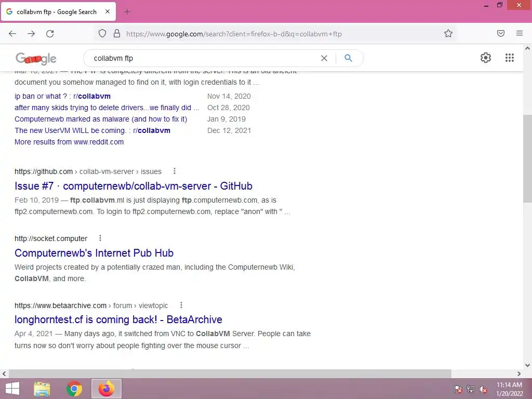The height and width of the screenshot is (399, 532).
Task: Click the horizontal scrollbar right arrow
Action: pyautogui.click(x=519, y=374)
